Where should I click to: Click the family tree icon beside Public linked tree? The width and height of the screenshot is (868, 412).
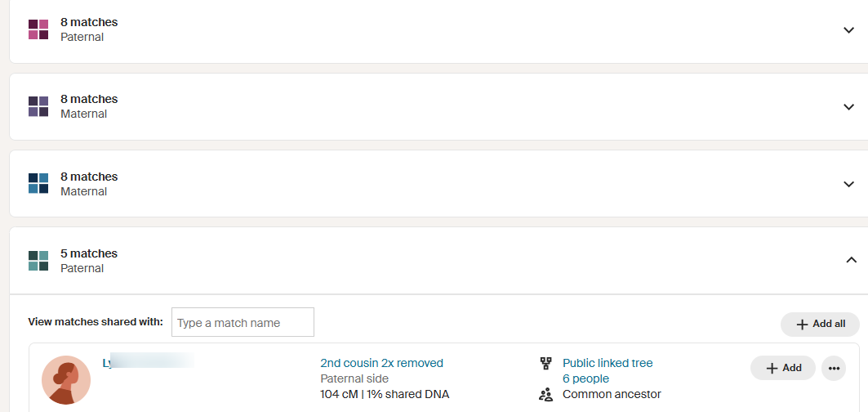click(x=545, y=363)
